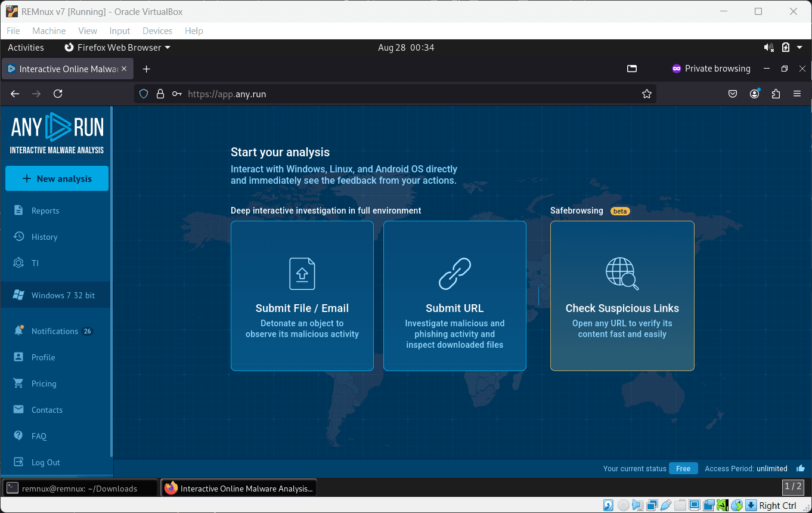Click the Start your analysis heading
The width and height of the screenshot is (812, 513).
click(280, 152)
